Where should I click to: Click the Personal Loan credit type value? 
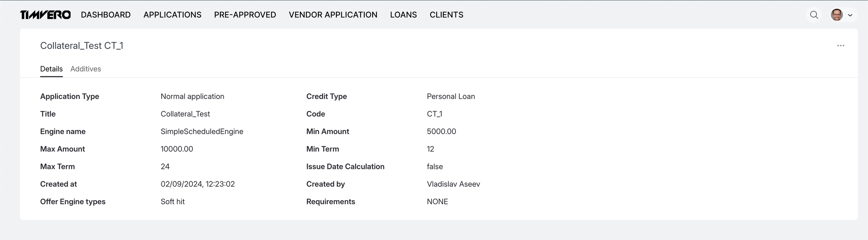[451, 96]
